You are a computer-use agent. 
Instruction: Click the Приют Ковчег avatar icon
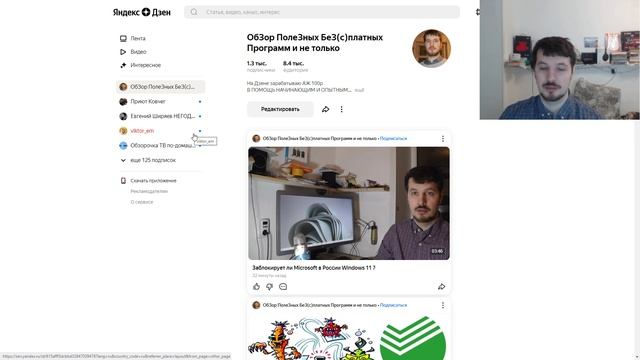[123, 102]
